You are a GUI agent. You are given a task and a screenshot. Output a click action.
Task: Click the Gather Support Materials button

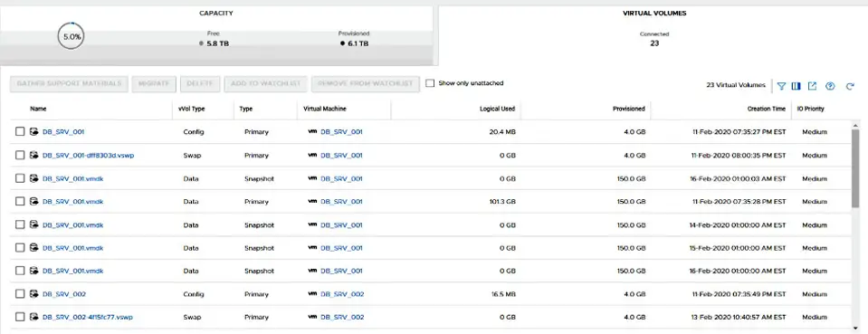tap(69, 83)
